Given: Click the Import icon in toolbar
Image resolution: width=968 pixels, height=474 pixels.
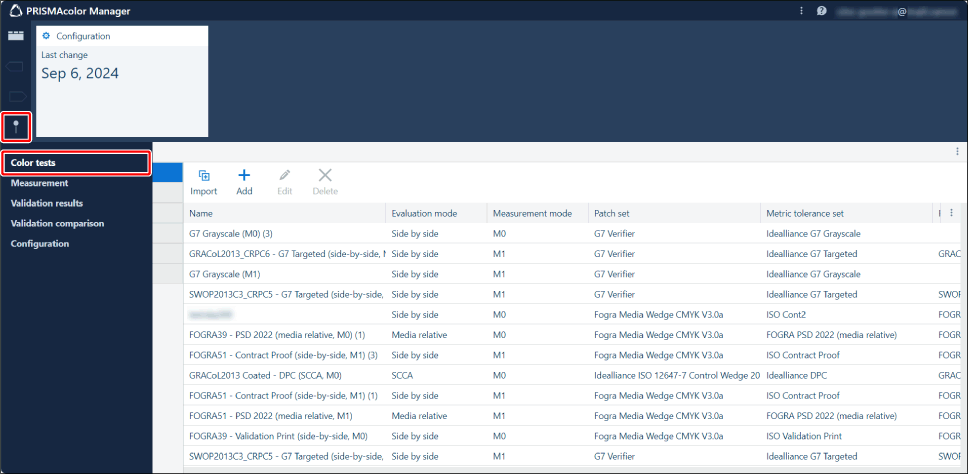Looking at the screenshot, I should coord(204,175).
